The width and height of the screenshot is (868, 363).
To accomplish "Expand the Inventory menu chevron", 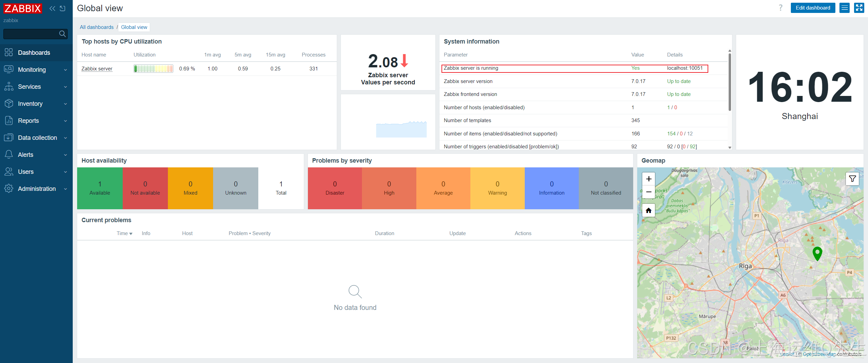I will (65, 104).
